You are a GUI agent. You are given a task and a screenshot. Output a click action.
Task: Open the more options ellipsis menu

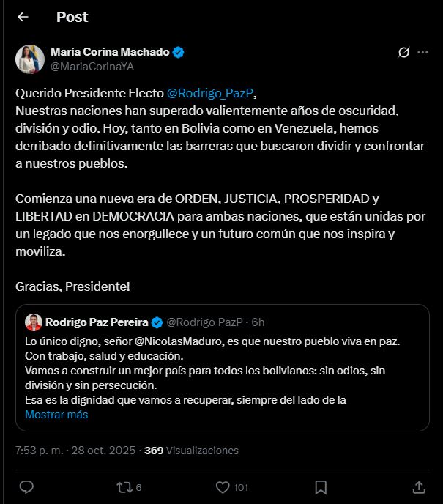[423, 53]
